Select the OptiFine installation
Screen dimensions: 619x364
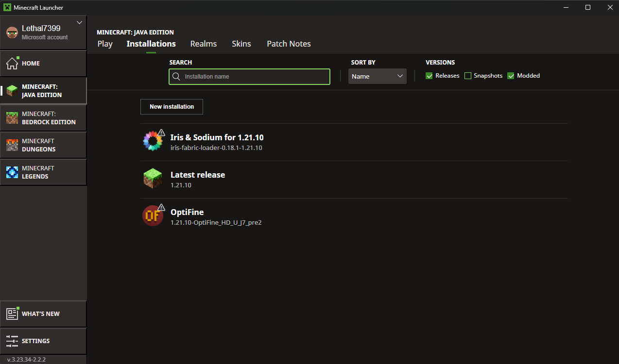click(x=354, y=217)
